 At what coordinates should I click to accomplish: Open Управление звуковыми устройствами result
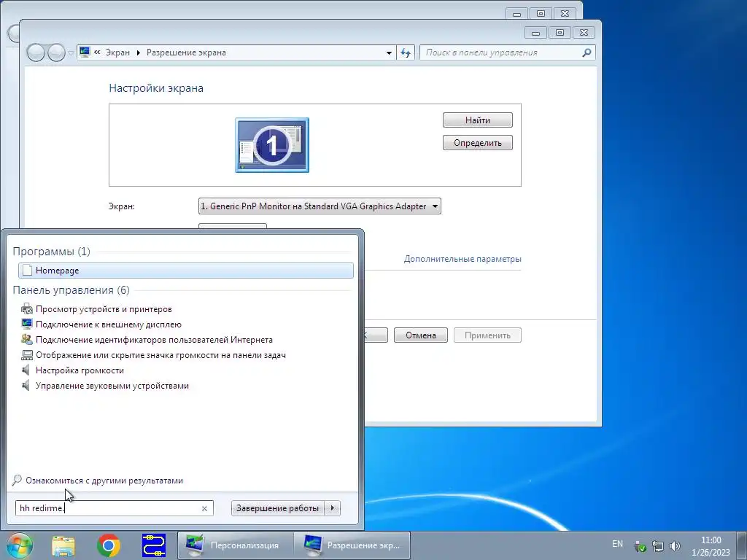pyautogui.click(x=112, y=386)
